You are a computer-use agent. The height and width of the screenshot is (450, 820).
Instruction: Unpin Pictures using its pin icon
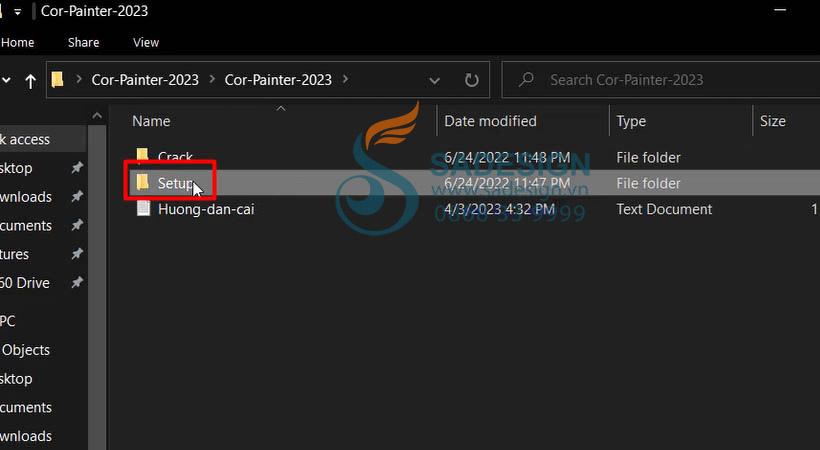tap(77, 254)
